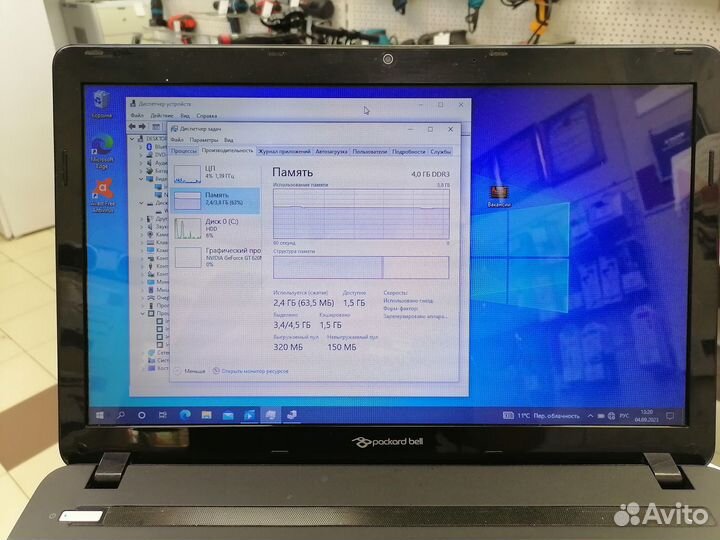Image resolution: width=720 pixels, height=540 pixels.
Task: Select DVD drives icon in Device Manager tree
Action: [x=149, y=155]
